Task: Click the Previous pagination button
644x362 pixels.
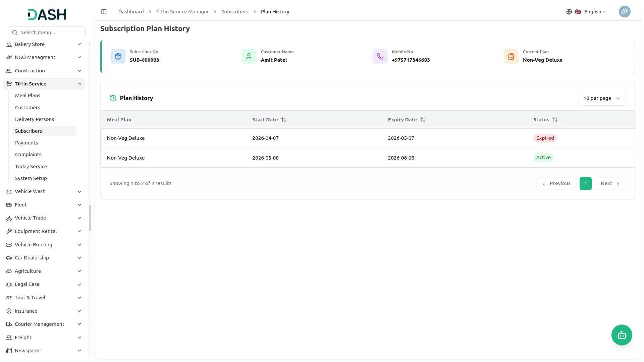Action: (555, 183)
